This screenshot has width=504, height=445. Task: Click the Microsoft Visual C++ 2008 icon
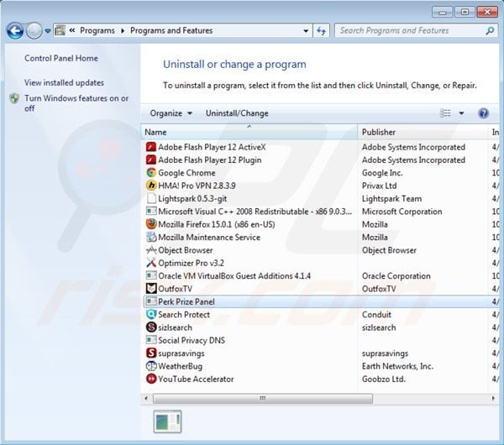[x=151, y=211]
